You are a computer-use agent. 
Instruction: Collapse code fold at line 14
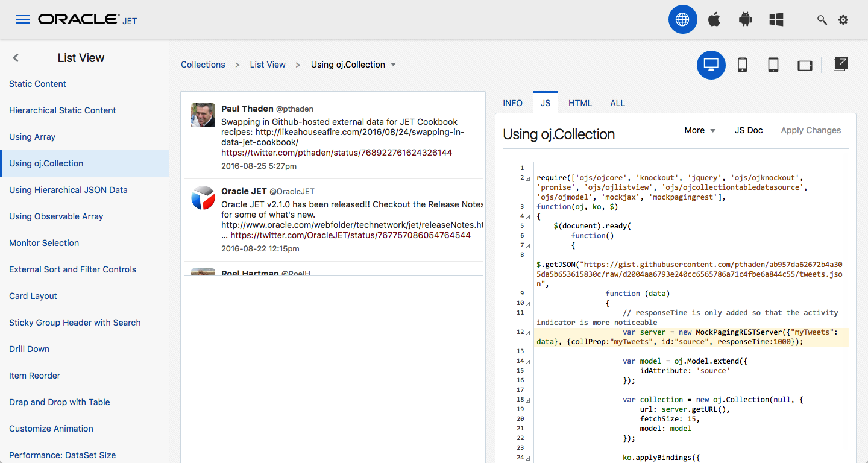point(528,362)
